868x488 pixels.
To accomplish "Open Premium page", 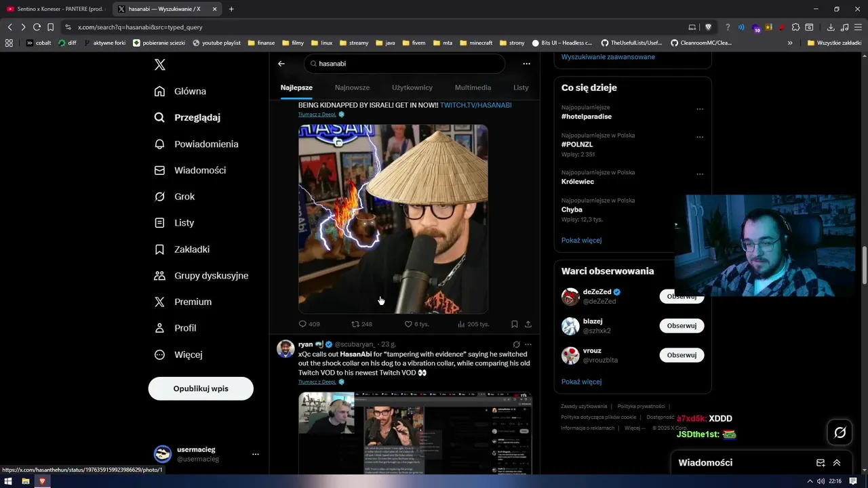I will (x=182, y=302).
